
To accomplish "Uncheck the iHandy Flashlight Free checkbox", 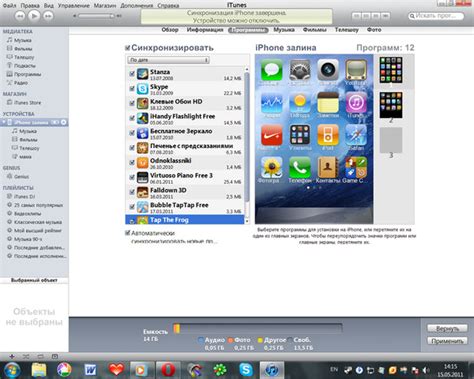I will pyautogui.click(x=132, y=118).
